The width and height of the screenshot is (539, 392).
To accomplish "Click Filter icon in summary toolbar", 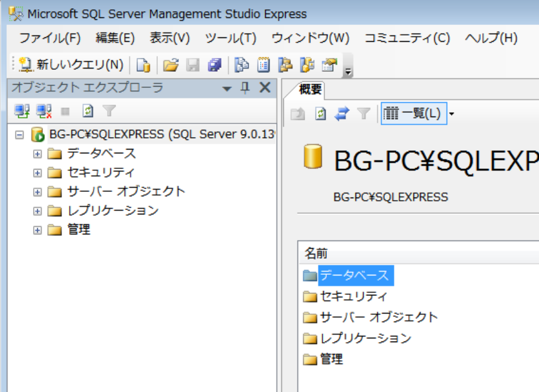I will (x=364, y=113).
